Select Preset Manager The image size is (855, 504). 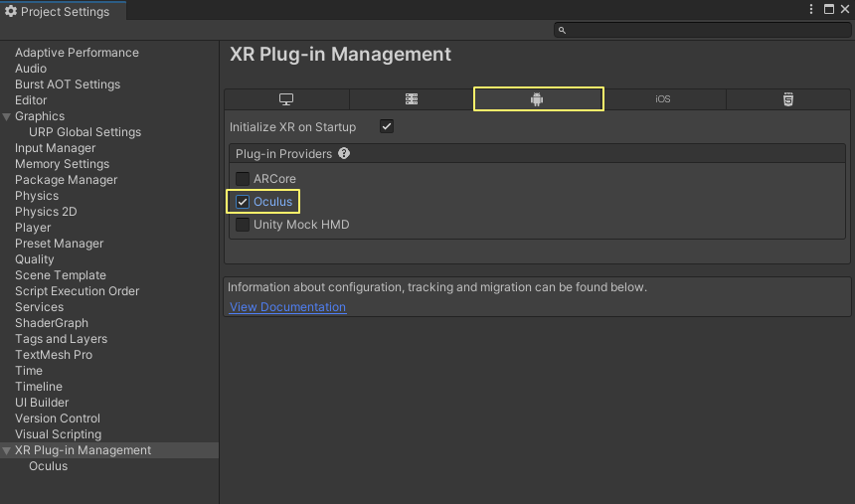(x=59, y=244)
